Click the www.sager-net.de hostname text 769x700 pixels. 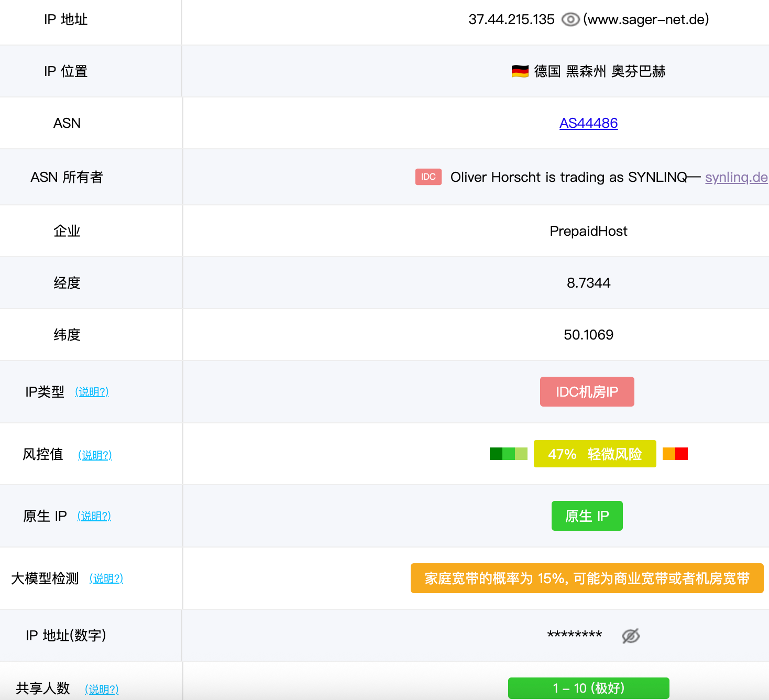[646, 20]
